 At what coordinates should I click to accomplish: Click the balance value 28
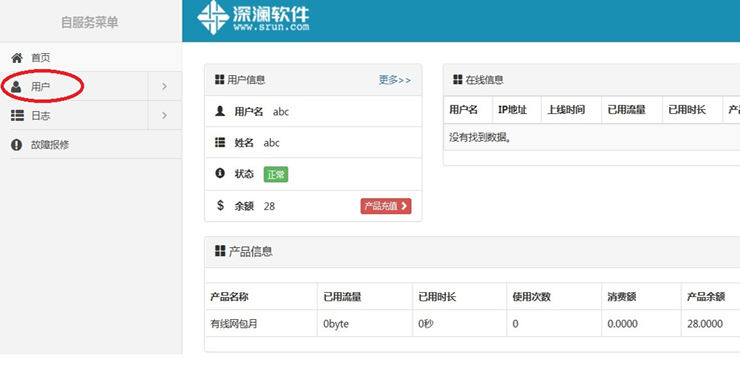pyautogui.click(x=269, y=206)
